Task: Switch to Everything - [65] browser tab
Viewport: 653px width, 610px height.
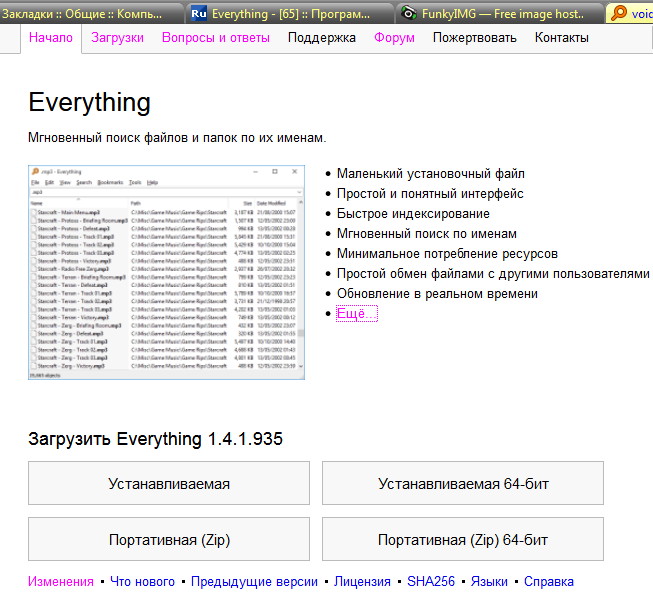Action: point(289,12)
